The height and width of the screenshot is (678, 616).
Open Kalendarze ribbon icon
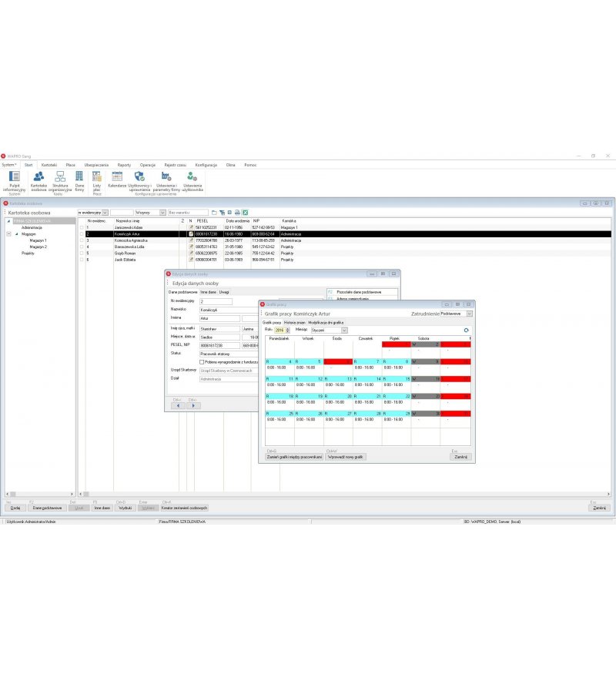[x=117, y=180]
